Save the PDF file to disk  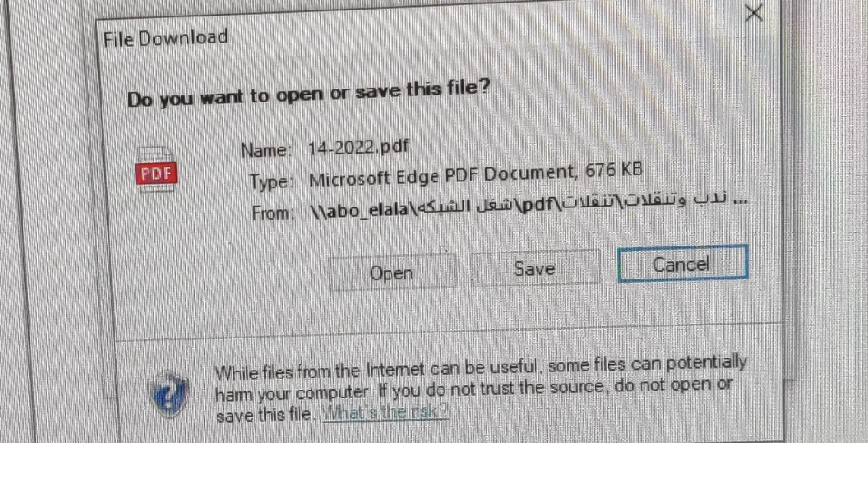534,268
